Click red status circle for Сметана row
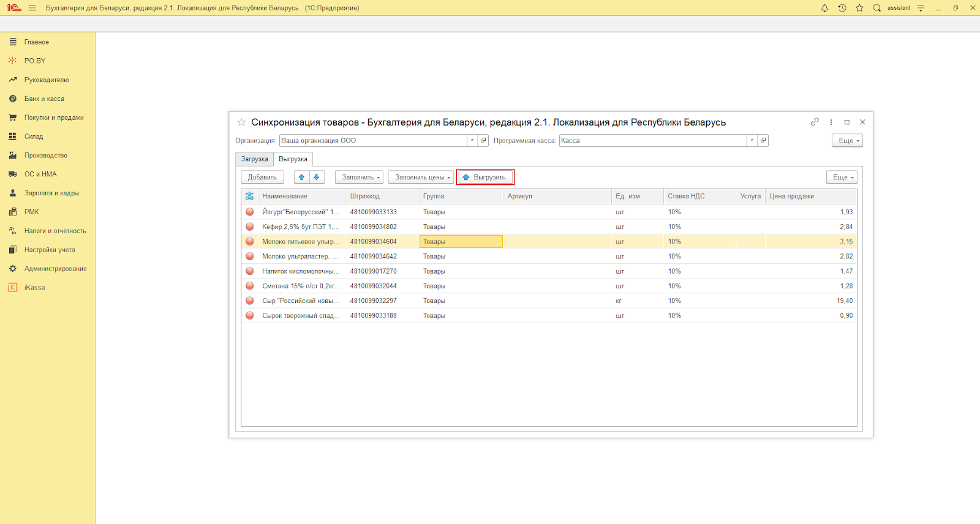The width and height of the screenshot is (980, 524). pos(249,286)
